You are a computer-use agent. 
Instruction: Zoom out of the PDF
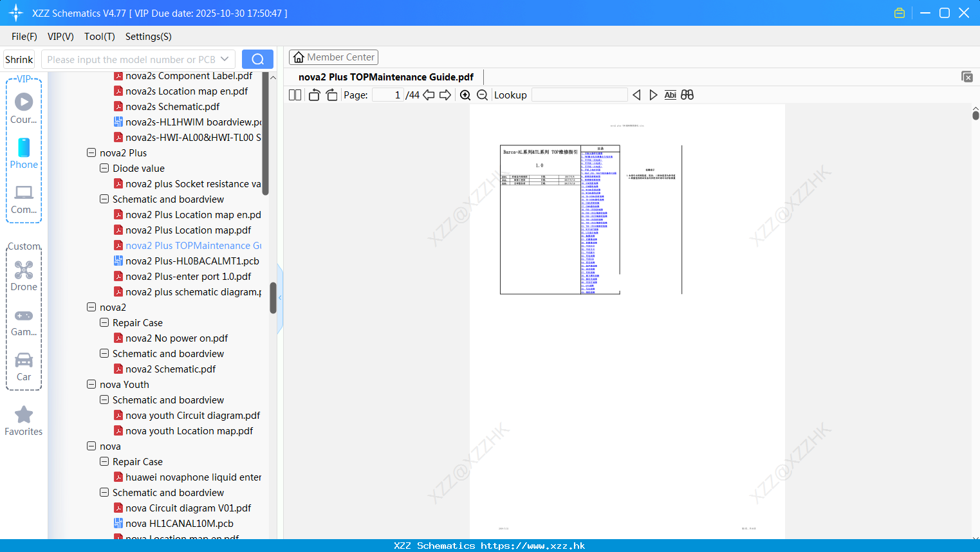click(482, 95)
